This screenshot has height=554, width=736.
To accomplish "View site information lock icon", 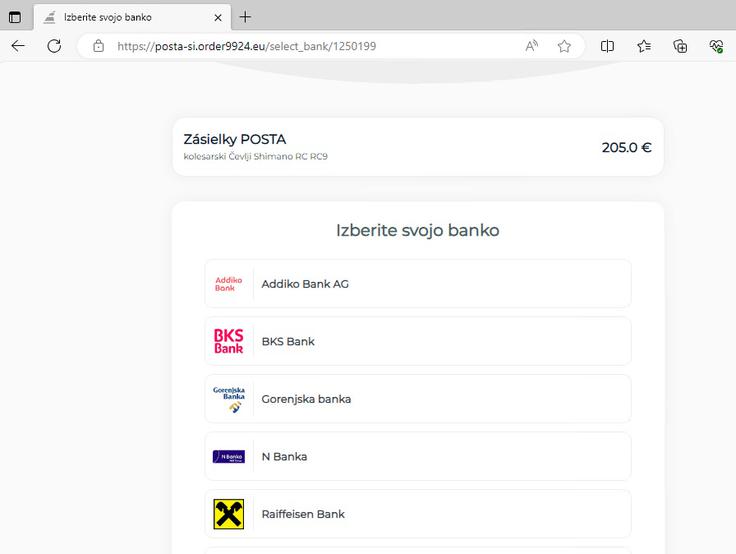I will click(98, 46).
